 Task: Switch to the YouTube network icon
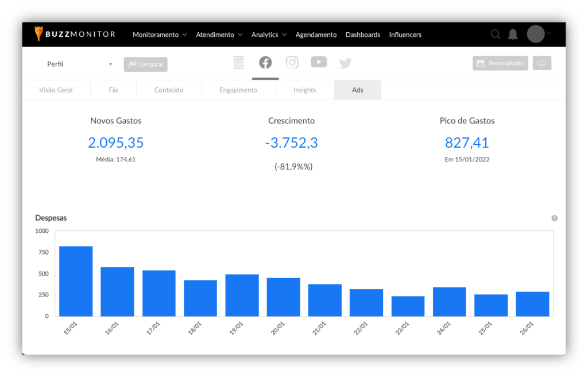point(319,62)
